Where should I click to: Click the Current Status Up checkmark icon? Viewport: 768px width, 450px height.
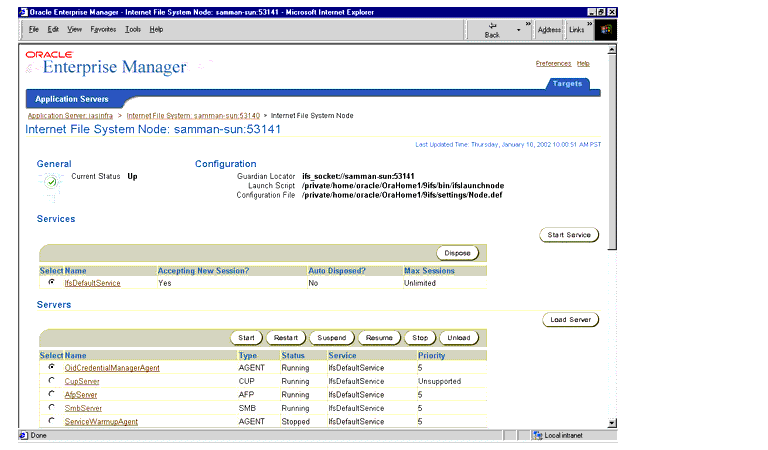pos(51,182)
